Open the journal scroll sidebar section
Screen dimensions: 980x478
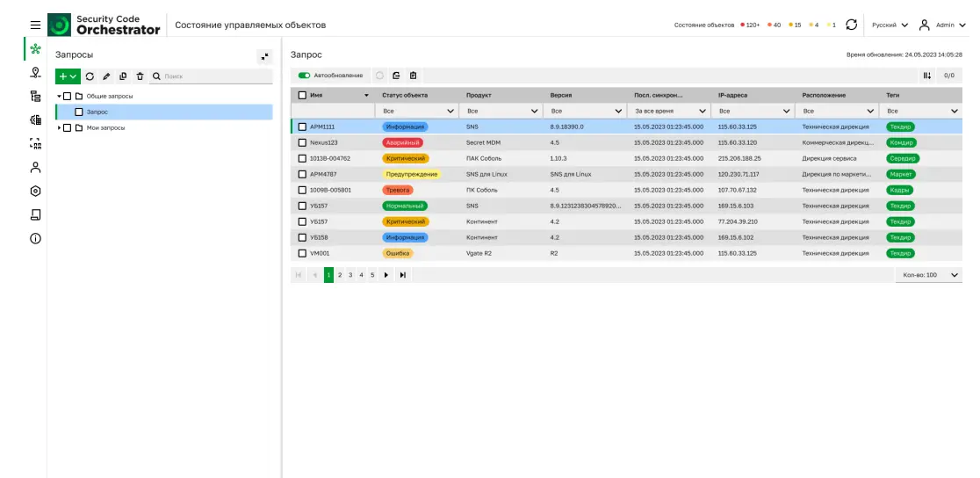[x=36, y=214]
